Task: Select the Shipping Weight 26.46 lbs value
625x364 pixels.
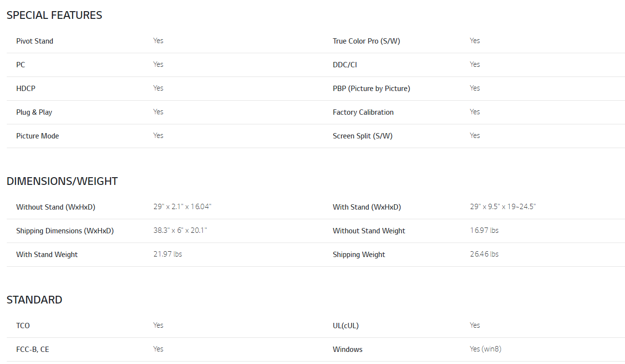Action: 484,254
